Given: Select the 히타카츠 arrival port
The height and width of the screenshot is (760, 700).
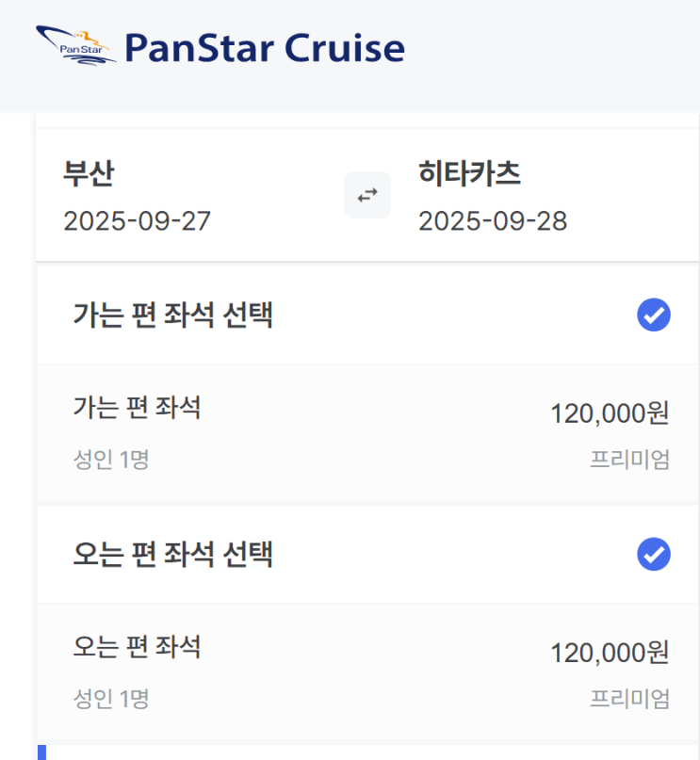Looking at the screenshot, I should point(469,173).
